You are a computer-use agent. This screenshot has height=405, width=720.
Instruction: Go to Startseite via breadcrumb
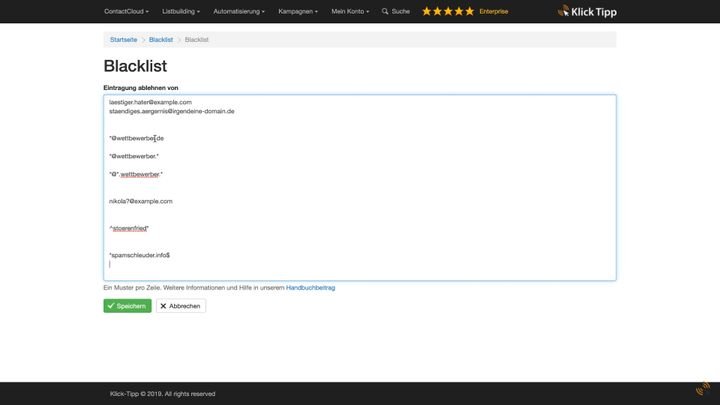point(124,40)
